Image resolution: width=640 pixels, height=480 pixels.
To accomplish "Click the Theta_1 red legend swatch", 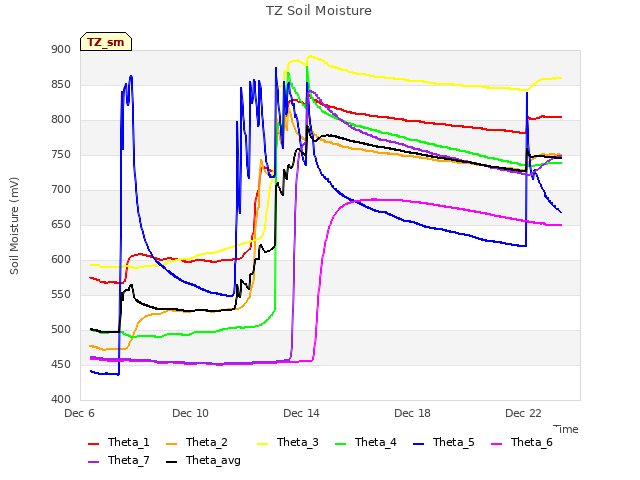I will point(93,443).
